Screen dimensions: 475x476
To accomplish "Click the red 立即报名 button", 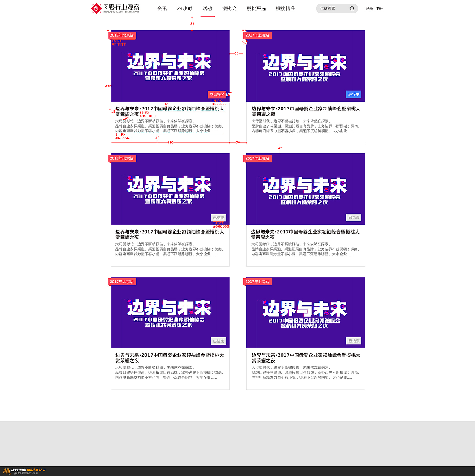I will point(217,95).
